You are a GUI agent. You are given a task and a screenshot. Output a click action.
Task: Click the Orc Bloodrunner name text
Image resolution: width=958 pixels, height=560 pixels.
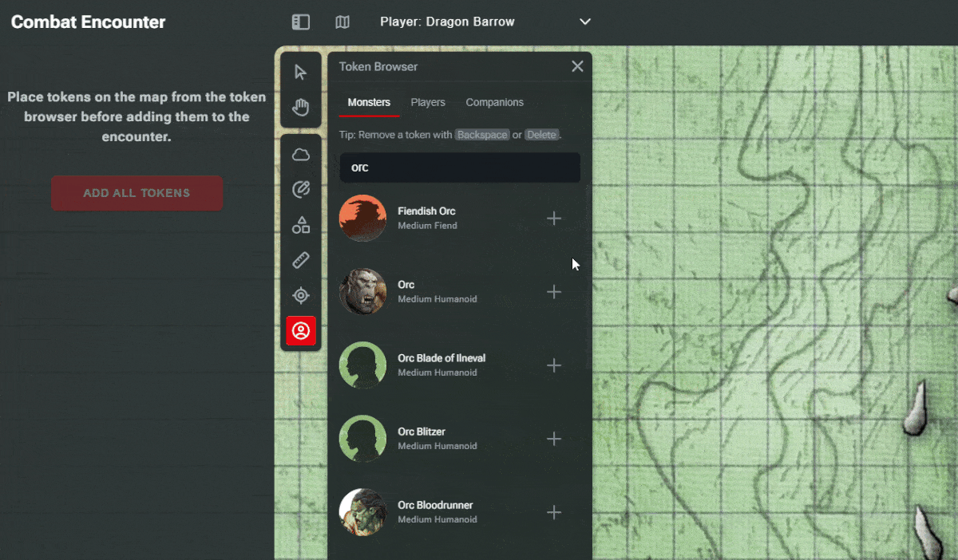coord(435,505)
